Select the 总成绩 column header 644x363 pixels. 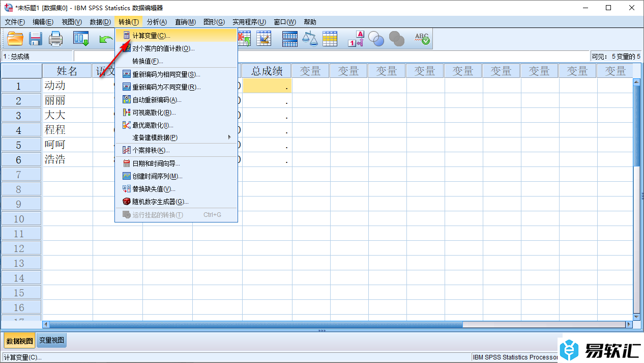point(267,71)
